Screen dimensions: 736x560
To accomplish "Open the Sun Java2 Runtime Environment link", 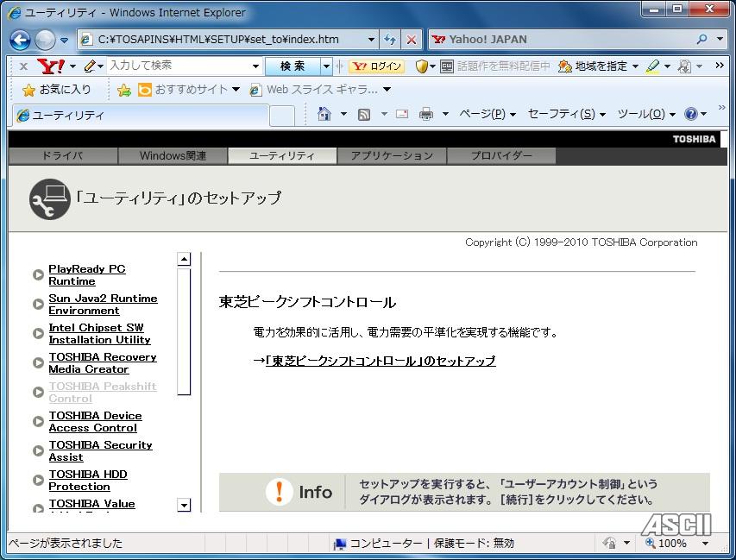I will point(103,305).
